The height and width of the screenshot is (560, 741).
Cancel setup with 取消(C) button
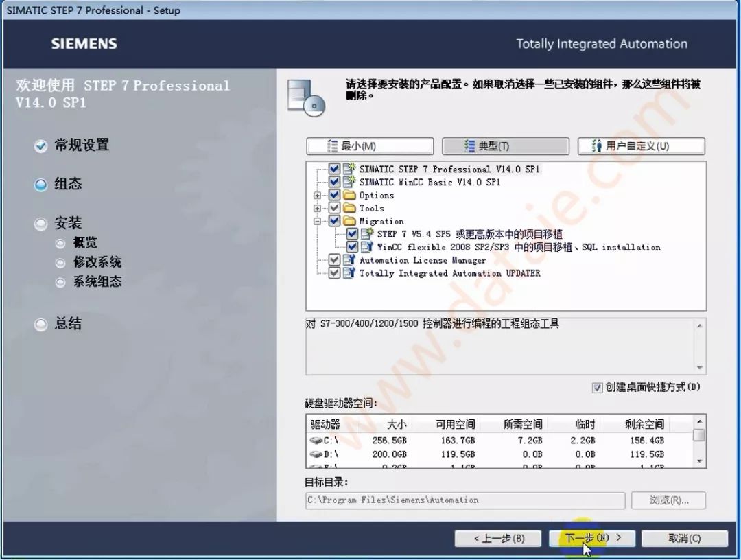click(x=684, y=538)
